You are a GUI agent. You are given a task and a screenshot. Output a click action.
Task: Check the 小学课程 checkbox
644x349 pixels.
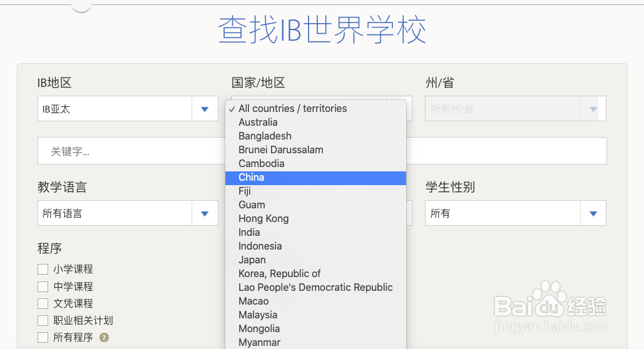coord(43,270)
